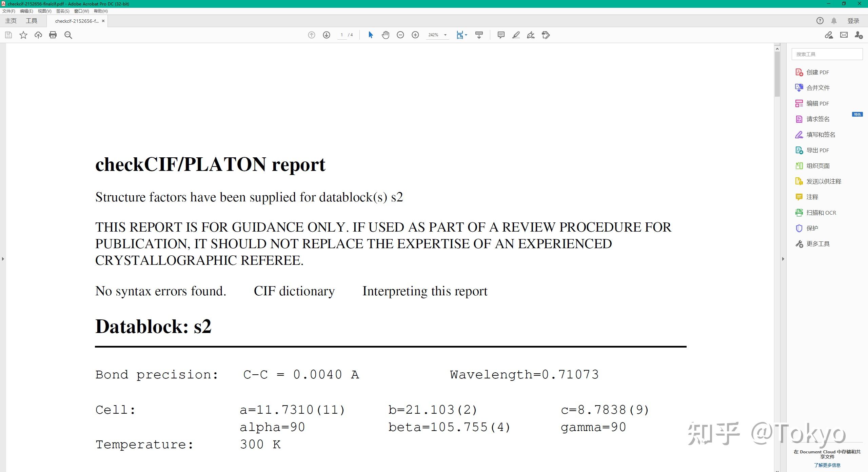Open the 242% zoom level dropdown
The image size is (868, 472).
[445, 35]
